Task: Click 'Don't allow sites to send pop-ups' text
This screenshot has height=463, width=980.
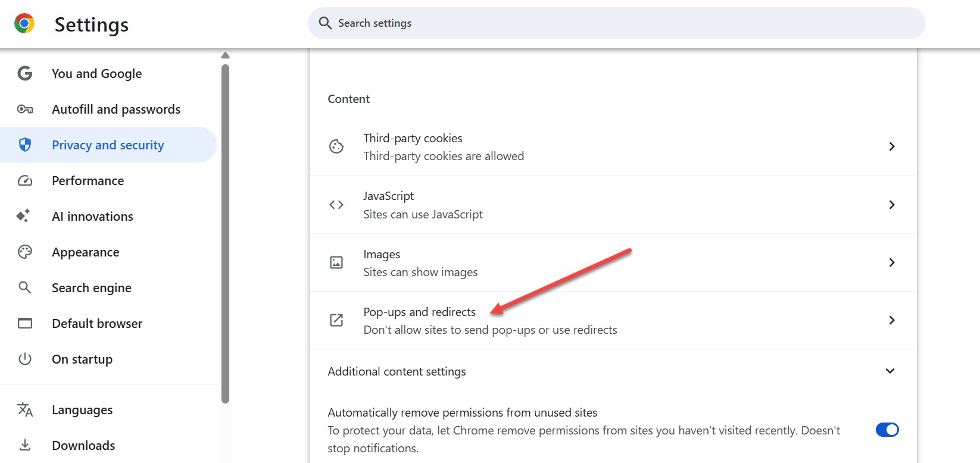Action: point(490,330)
